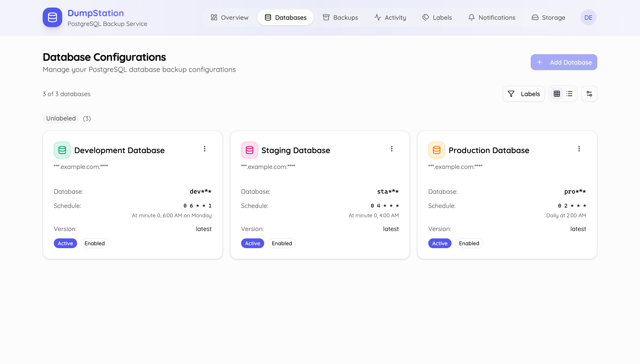The width and height of the screenshot is (640, 364).
Task: Open the Notifications page
Action: coord(492,18)
